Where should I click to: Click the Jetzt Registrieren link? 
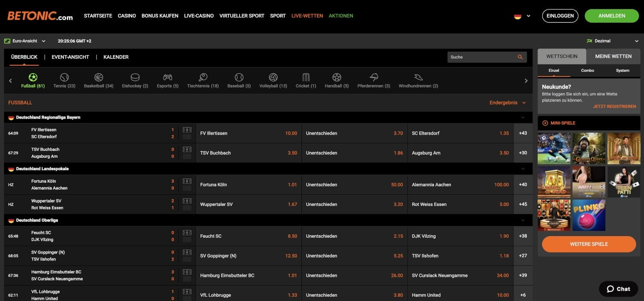(x=614, y=106)
